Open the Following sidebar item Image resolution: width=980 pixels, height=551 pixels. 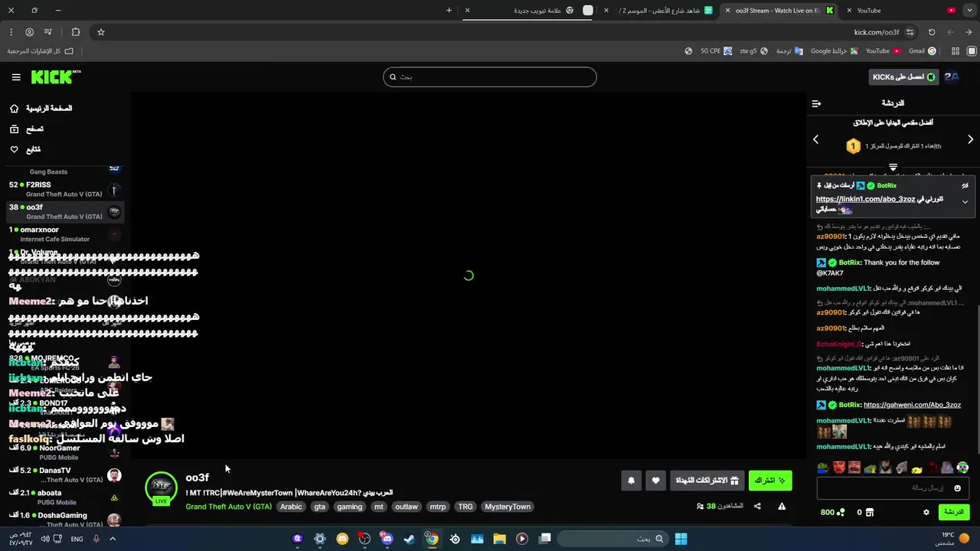point(26,149)
